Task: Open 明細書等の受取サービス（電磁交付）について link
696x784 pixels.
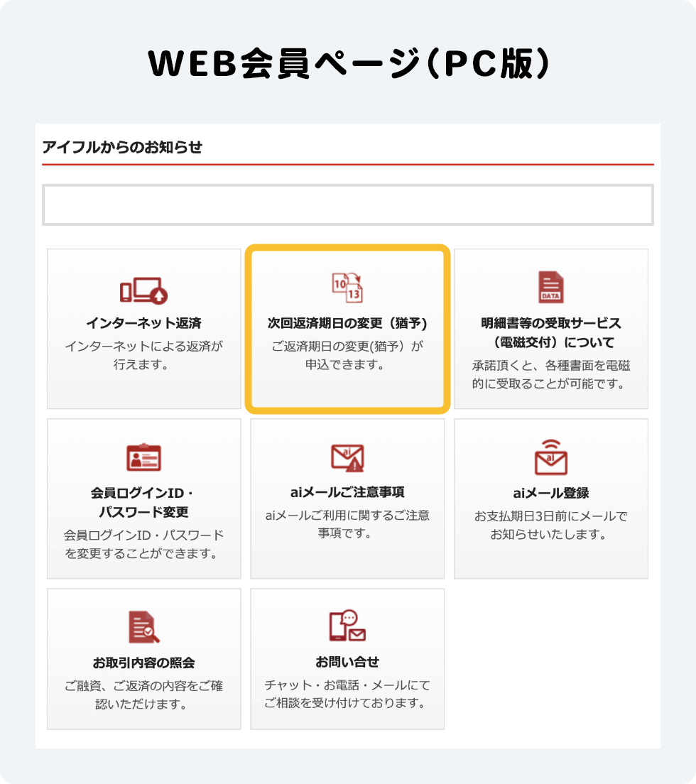Action: tap(551, 332)
